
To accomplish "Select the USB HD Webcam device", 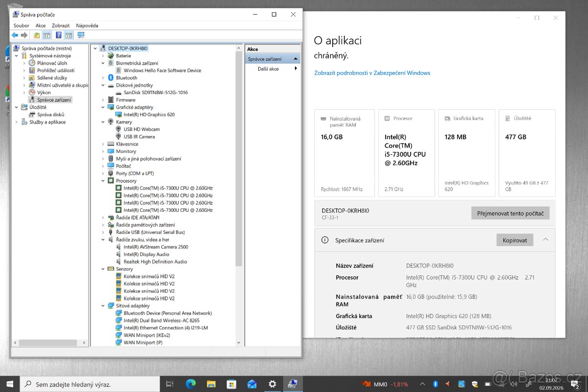I will 142,129.
